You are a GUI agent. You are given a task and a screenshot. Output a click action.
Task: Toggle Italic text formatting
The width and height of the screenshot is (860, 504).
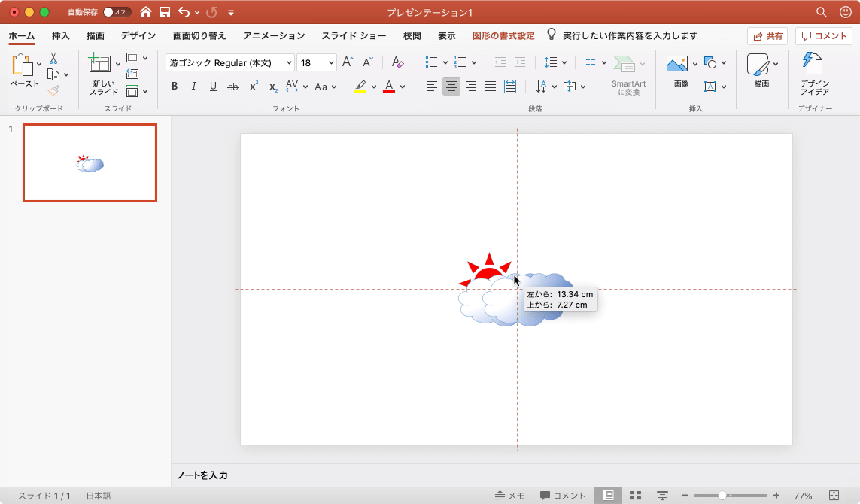[194, 87]
